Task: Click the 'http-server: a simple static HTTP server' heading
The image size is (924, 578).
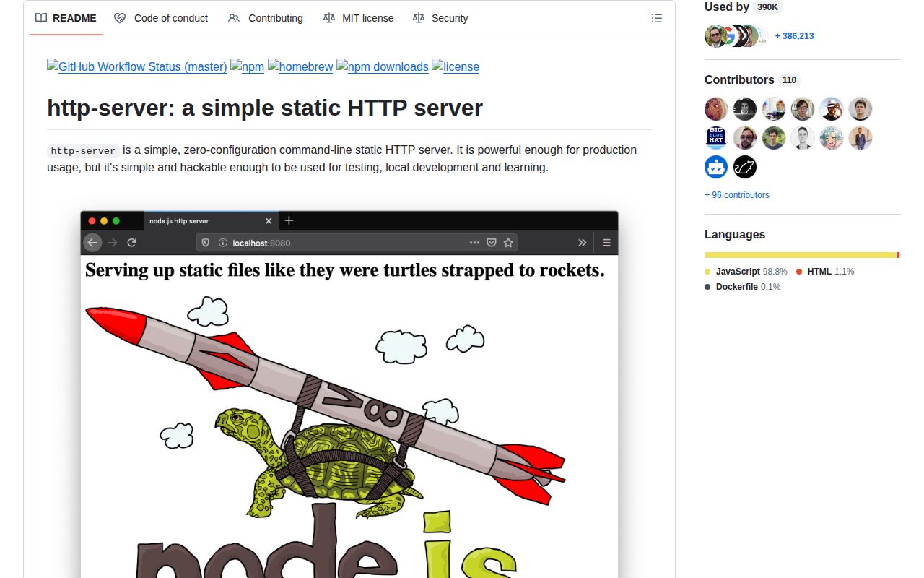Action: pyautogui.click(x=265, y=108)
